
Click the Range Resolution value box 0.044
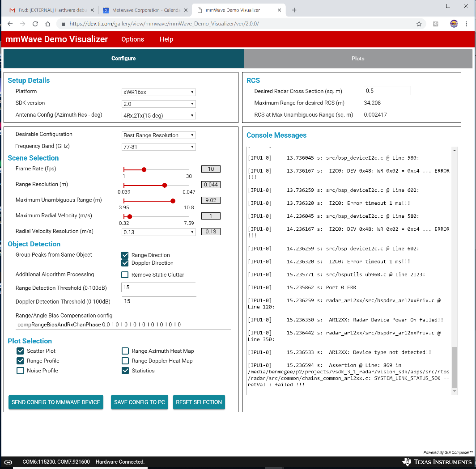(x=211, y=185)
